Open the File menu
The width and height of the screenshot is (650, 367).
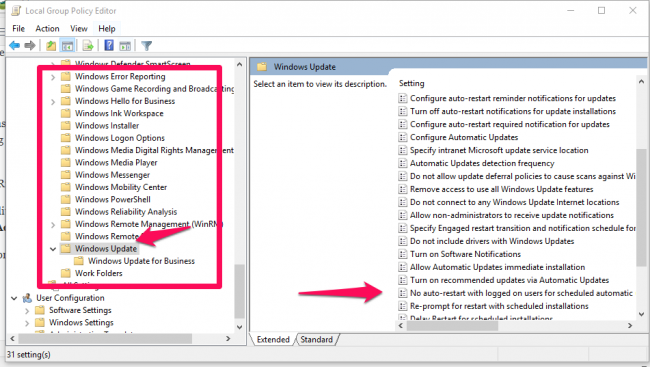coord(18,29)
